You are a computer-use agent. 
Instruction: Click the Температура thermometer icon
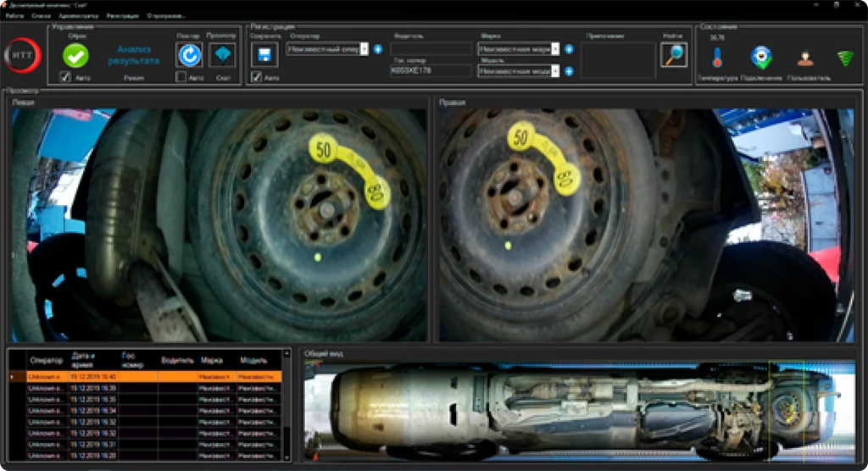(717, 58)
